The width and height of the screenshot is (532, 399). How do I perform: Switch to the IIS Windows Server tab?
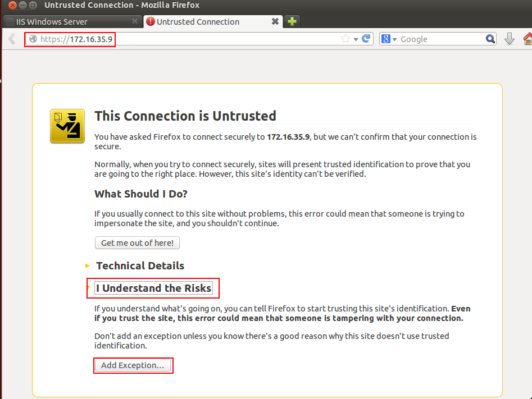(72, 22)
